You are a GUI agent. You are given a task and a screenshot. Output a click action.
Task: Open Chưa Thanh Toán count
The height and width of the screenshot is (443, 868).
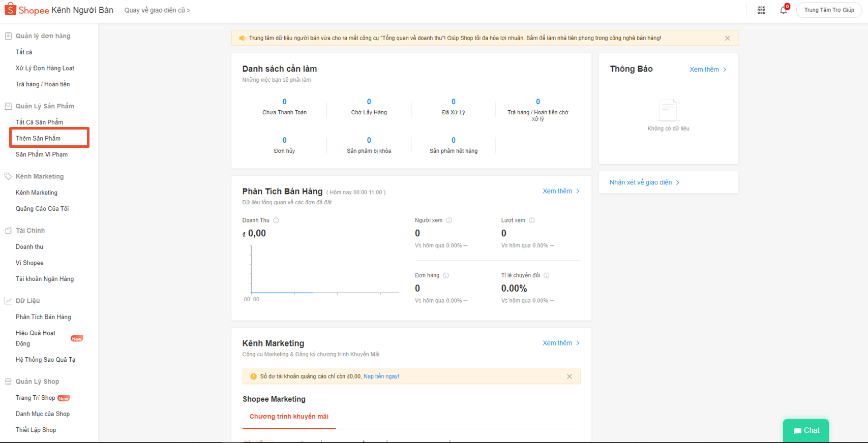click(284, 102)
